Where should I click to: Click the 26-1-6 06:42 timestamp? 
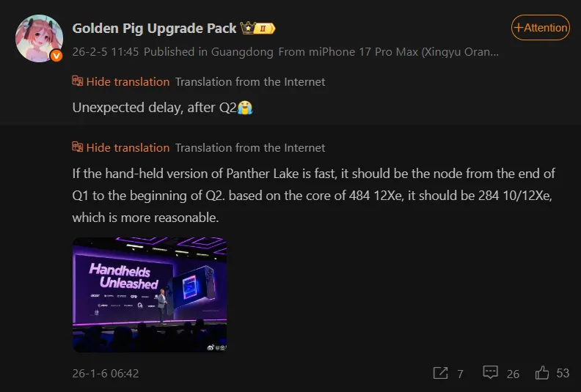[106, 374]
